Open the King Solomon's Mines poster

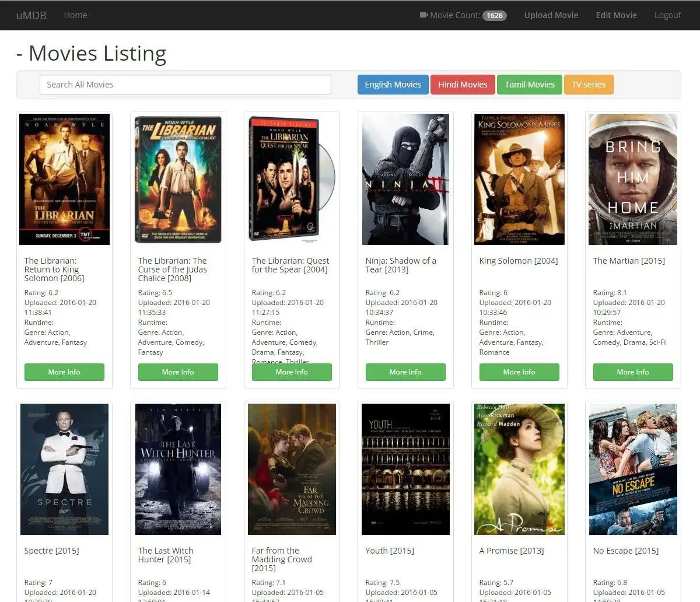tap(519, 179)
